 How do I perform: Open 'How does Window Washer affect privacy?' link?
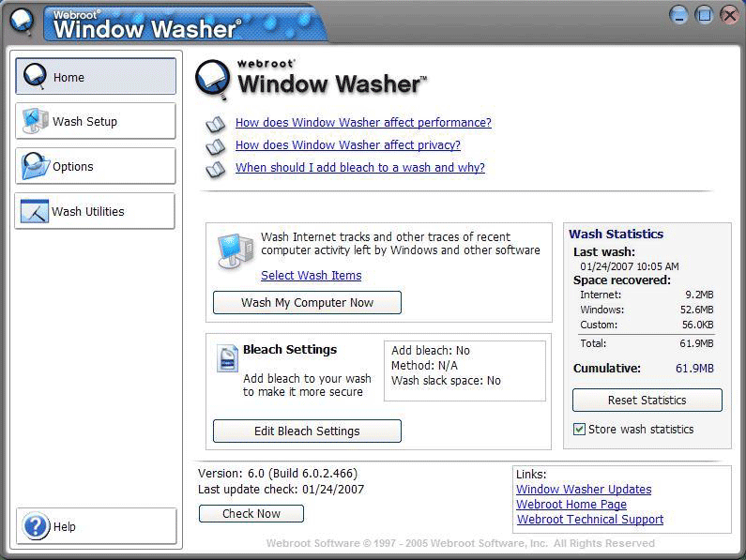[348, 145]
